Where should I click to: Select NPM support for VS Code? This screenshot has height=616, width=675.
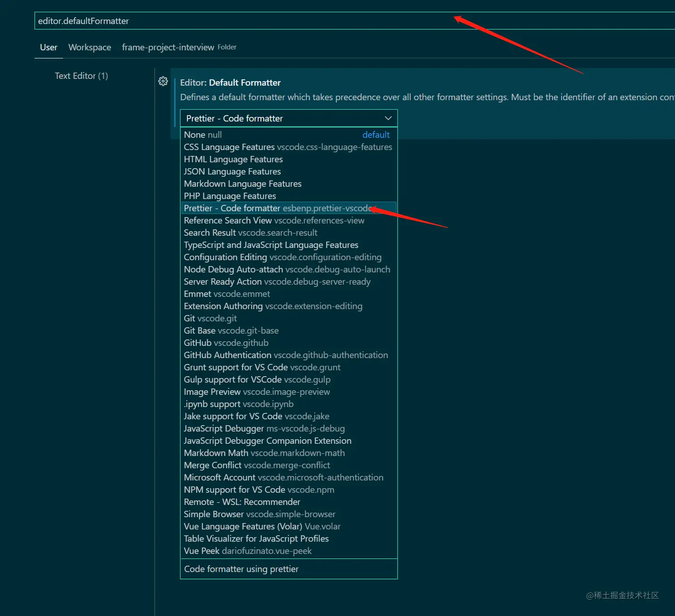pos(289,490)
